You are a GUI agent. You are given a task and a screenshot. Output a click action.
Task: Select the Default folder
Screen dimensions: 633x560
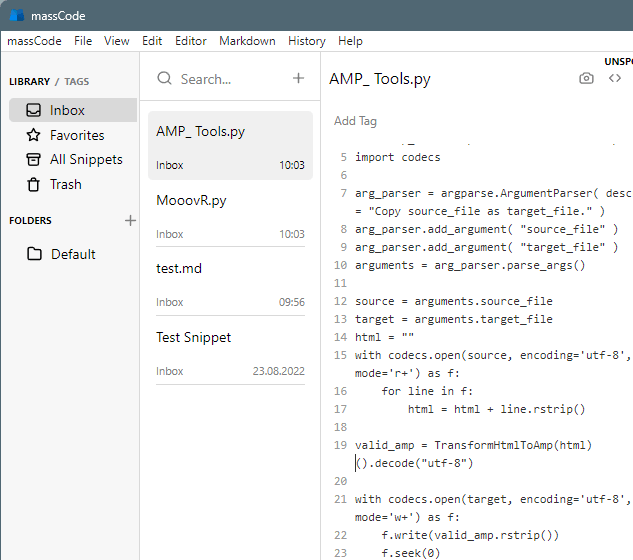(x=73, y=254)
